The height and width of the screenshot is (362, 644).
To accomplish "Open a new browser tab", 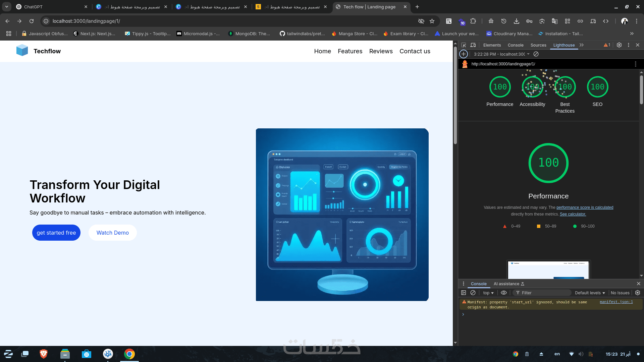I will coord(417,7).
